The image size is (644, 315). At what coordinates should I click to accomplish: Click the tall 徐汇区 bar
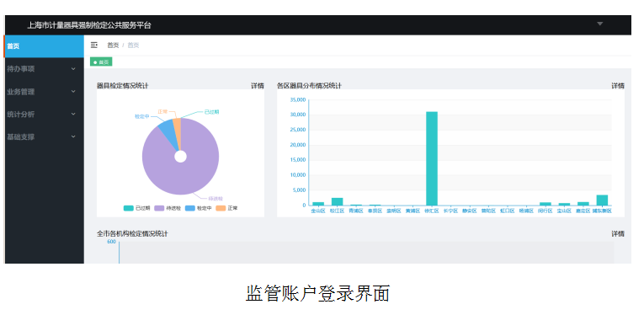(432, 158)
